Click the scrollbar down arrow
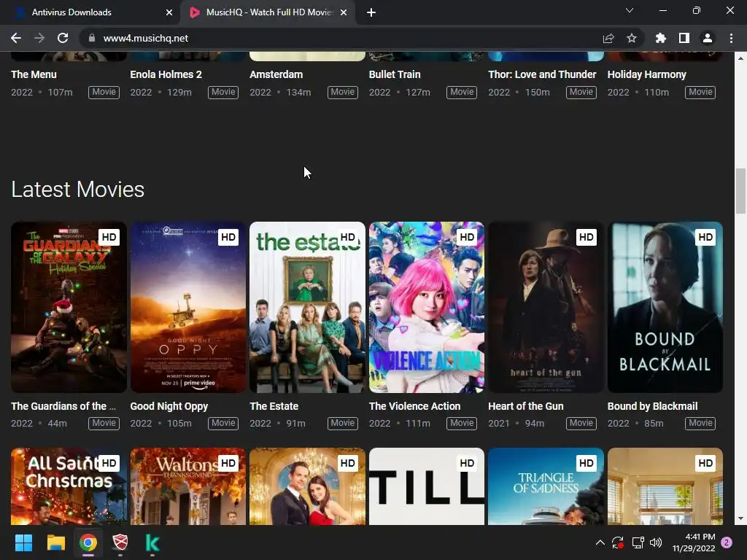 click(x=740, y=518)
